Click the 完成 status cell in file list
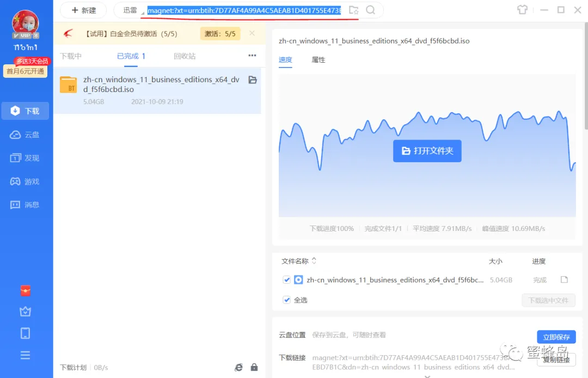This screenshot has height=378, width=588. (540, 280)
